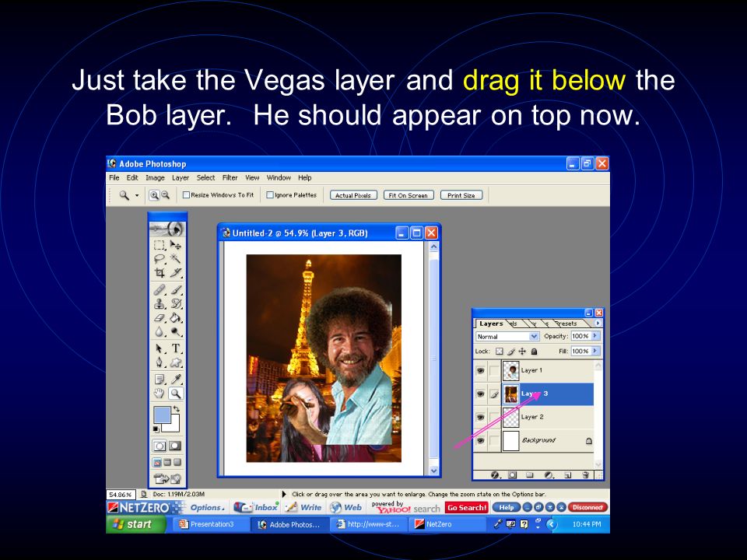This screenshot has width=747, height=560.
Task: Open the Layer menu
Action: pos(180,177)
